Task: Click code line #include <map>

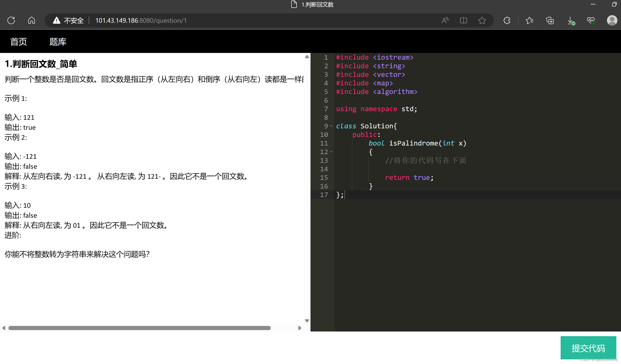Action: (364, 83)
